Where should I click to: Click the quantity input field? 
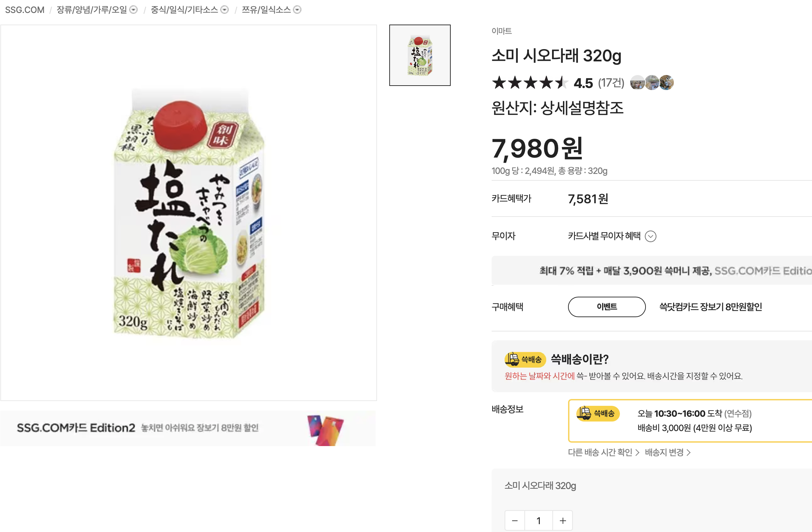pyautogui.click(x=539, y=521)
